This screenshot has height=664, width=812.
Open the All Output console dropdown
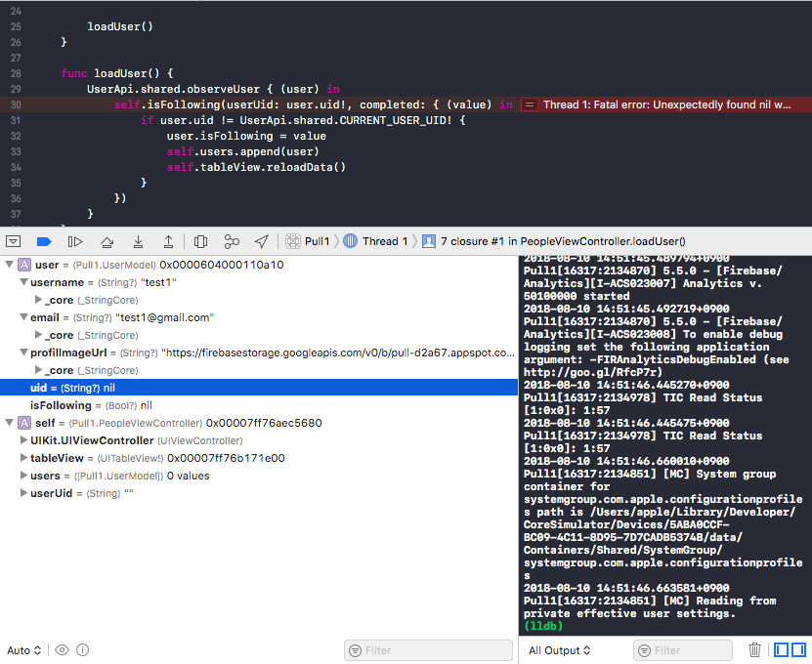point(559,650)
